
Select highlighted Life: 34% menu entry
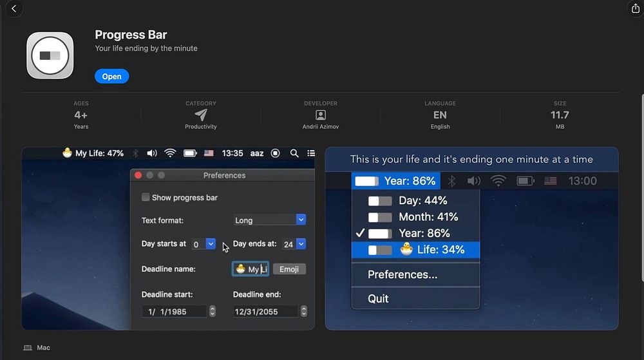click(415, 250)
